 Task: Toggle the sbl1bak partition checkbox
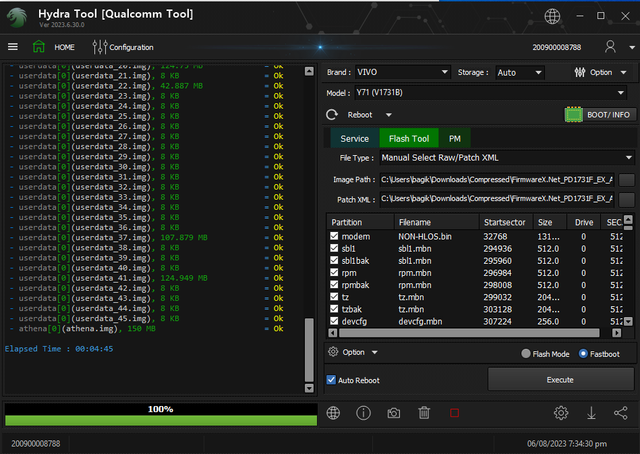click(x=334, y=260)
